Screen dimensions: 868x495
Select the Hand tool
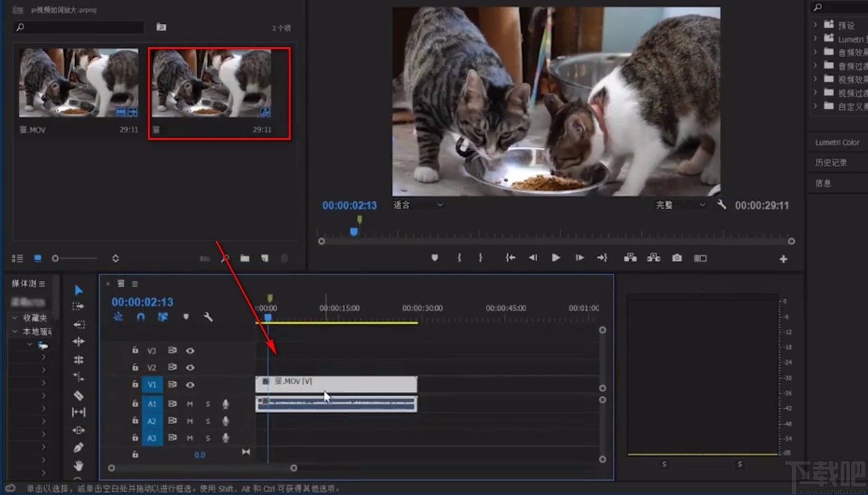point(79,465)
